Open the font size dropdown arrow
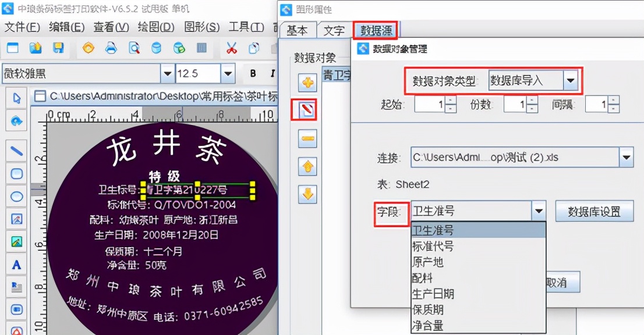The image size is (644, 335). (x=228, y=74)
